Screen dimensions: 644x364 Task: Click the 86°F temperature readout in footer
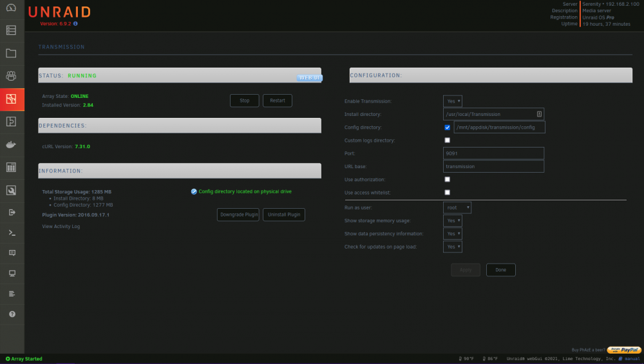490,359
